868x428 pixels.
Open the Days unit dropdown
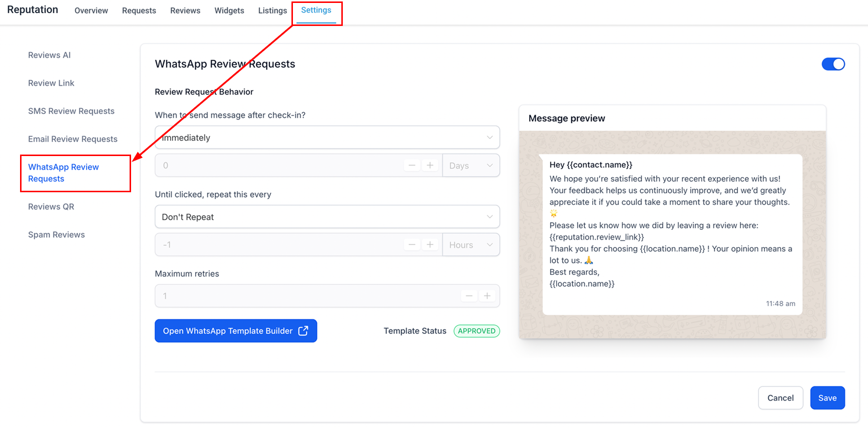point(470,165)
